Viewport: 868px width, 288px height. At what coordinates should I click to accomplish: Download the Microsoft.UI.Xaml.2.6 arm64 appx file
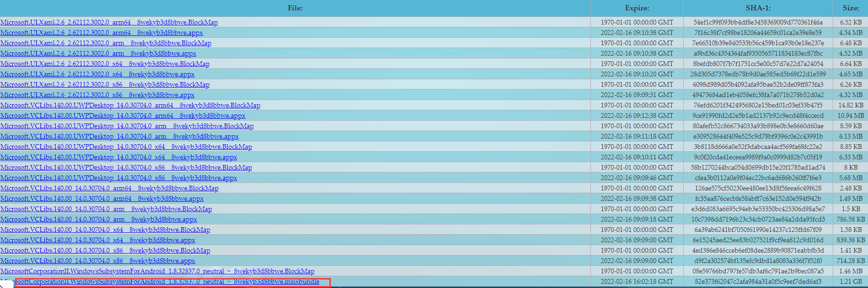(101, 33)
